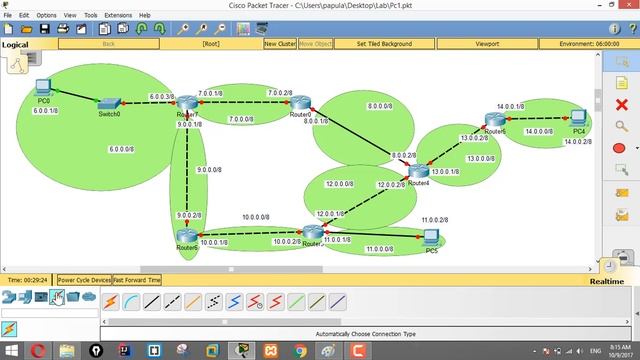Switch to Simulation mode tab behind Realtime
The width and height of the screenshot is (640, 360).
point(624,256)
